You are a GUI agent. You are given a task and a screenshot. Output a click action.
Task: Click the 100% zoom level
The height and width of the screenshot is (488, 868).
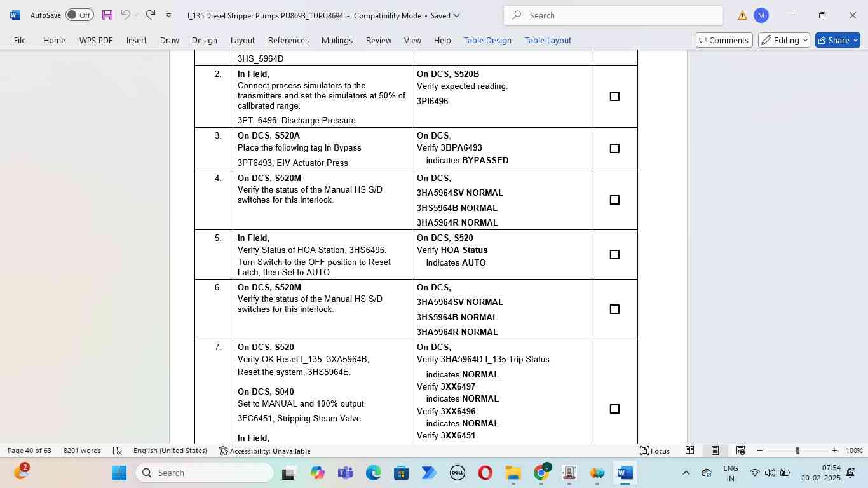854,451
